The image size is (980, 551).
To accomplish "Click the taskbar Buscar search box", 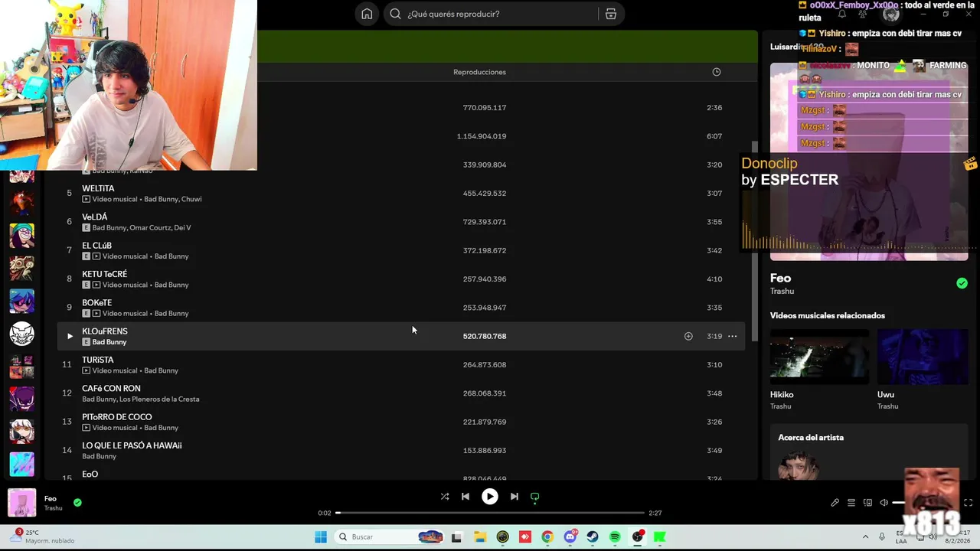I will (x=391, y=537).
